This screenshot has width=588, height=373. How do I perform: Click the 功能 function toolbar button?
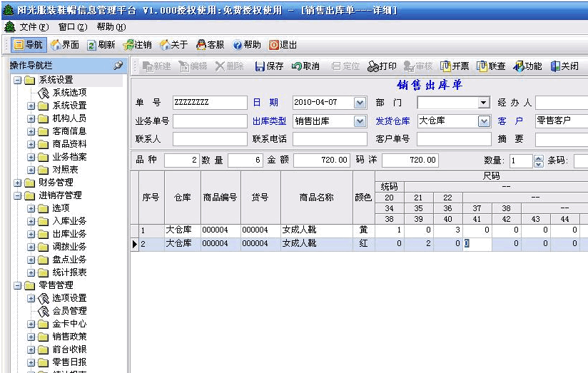[x=528, y=66]
